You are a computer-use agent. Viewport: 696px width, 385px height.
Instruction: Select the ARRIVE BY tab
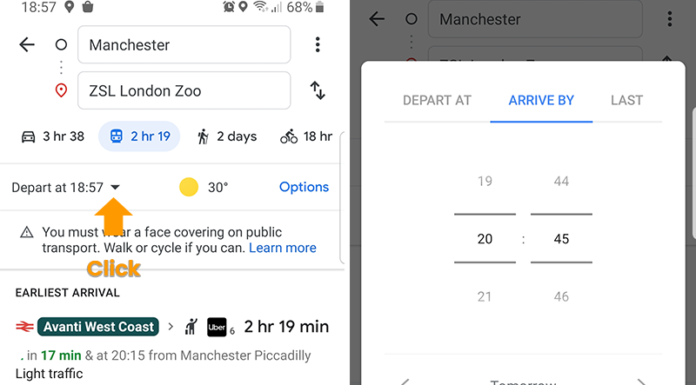pos(541,100)
